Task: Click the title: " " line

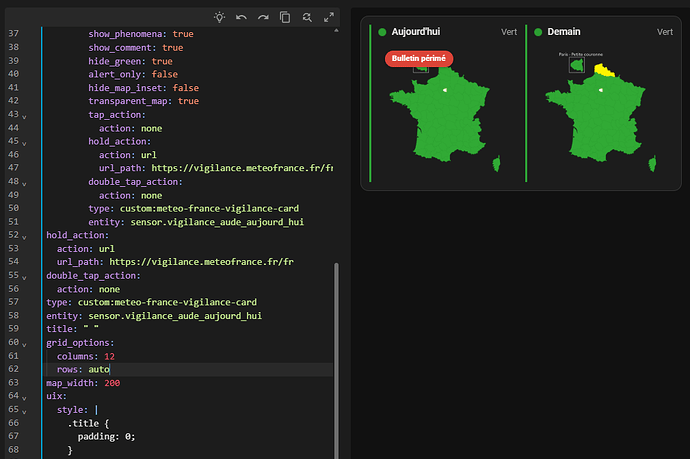Action: 73,329
